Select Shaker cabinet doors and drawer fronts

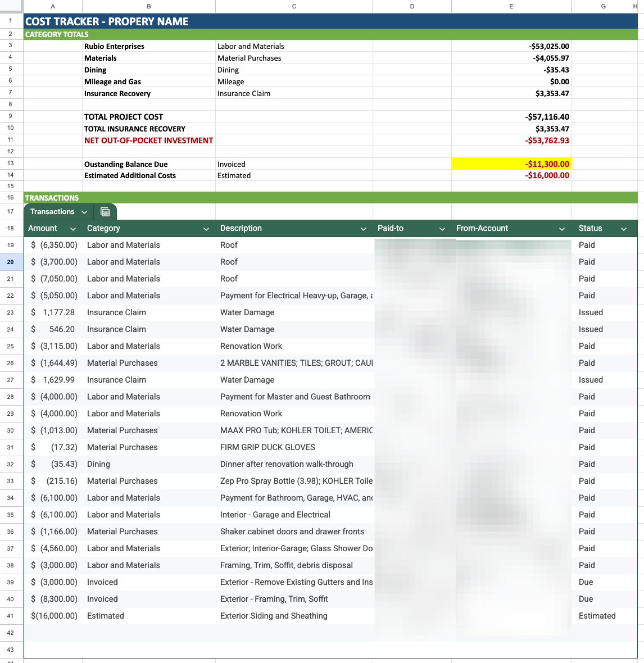294,532
